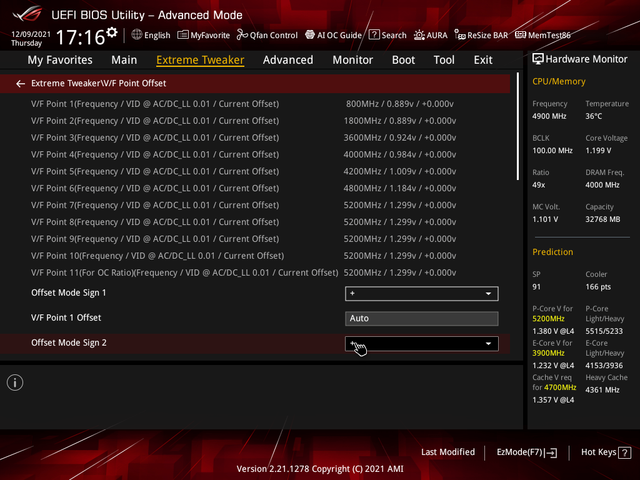Open the Monitor tab
The height and width of the screenshot is (480, 640).
[353, 60]
